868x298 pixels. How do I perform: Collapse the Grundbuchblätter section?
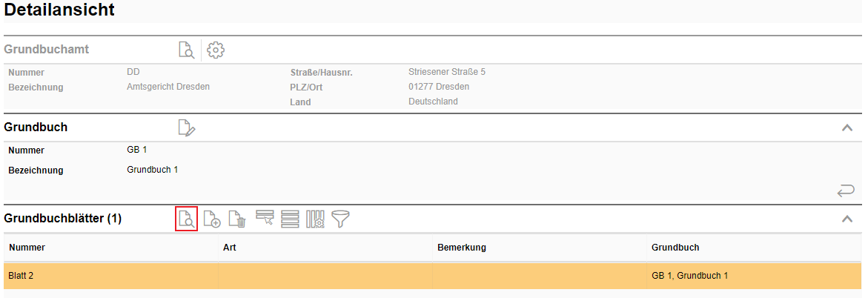pos(847,219)
